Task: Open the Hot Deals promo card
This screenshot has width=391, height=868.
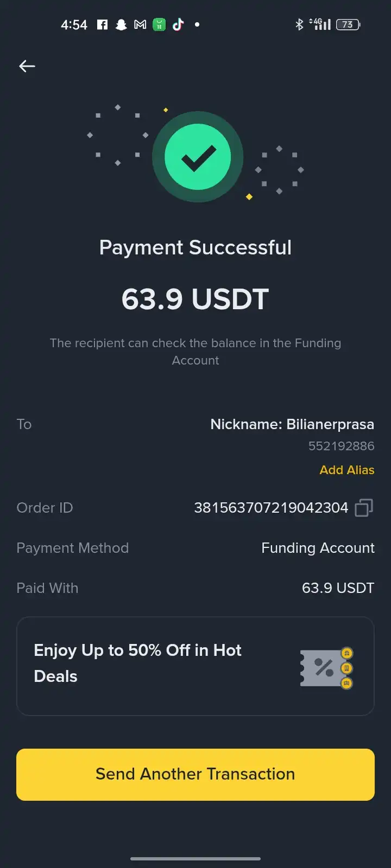Action: point(195,666)
